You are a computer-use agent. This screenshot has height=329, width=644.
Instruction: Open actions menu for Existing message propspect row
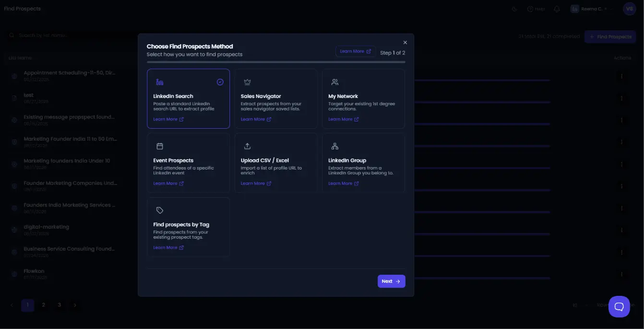(x=621, y=120)
